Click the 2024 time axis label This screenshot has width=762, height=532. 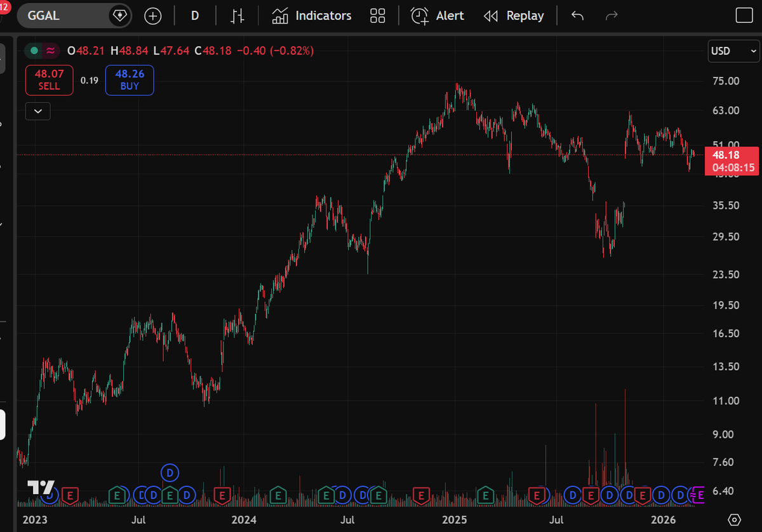pos(244,520)
